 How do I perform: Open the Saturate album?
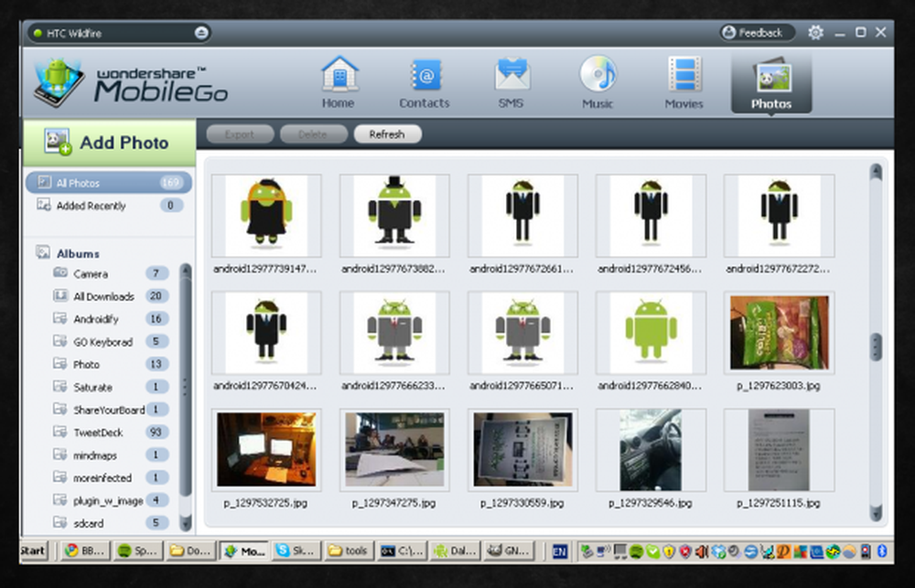click(x=111, y=388)
